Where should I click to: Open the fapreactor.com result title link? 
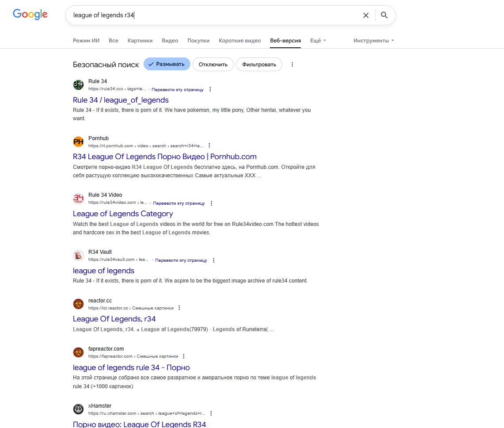point(131,367)
